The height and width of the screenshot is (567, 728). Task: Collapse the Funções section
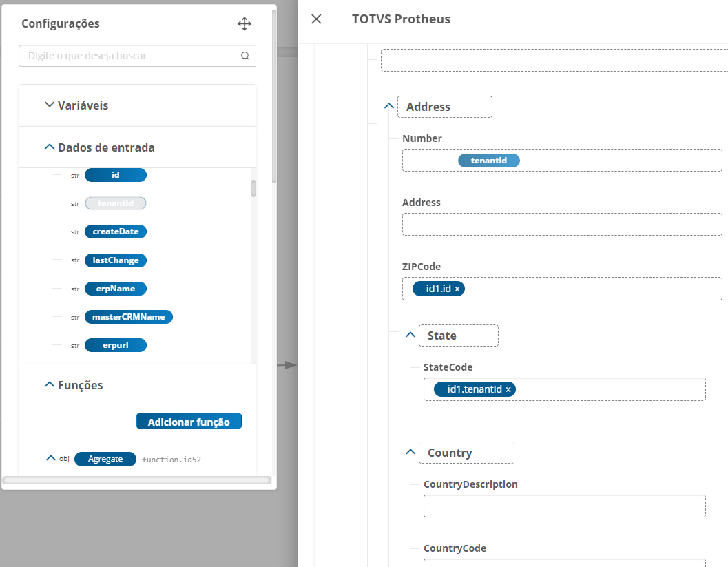tap(49, 385)
